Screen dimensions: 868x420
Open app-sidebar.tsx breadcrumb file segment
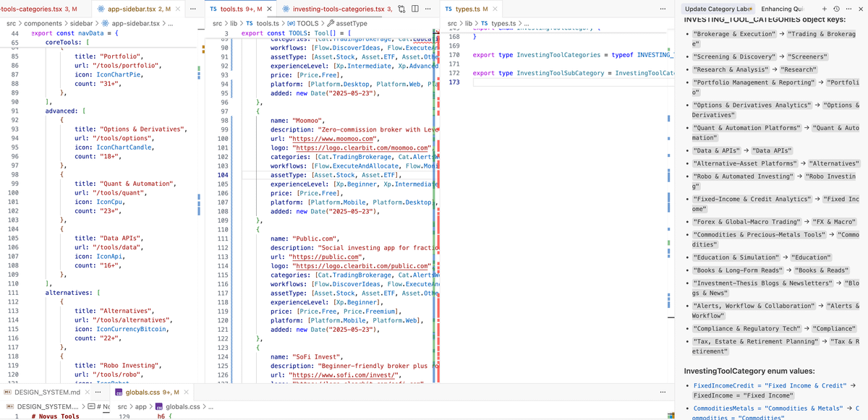[x=137, y=24]
